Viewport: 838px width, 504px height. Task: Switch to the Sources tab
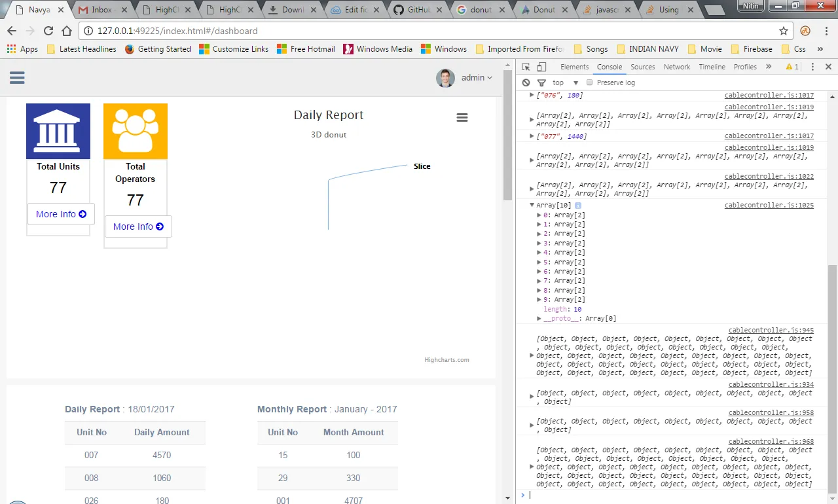642,67
